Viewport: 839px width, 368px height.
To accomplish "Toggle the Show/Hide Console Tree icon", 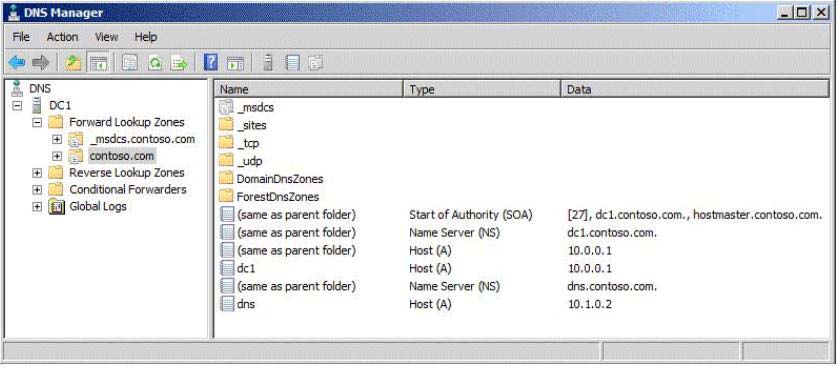I will click(x=98, y=63).
